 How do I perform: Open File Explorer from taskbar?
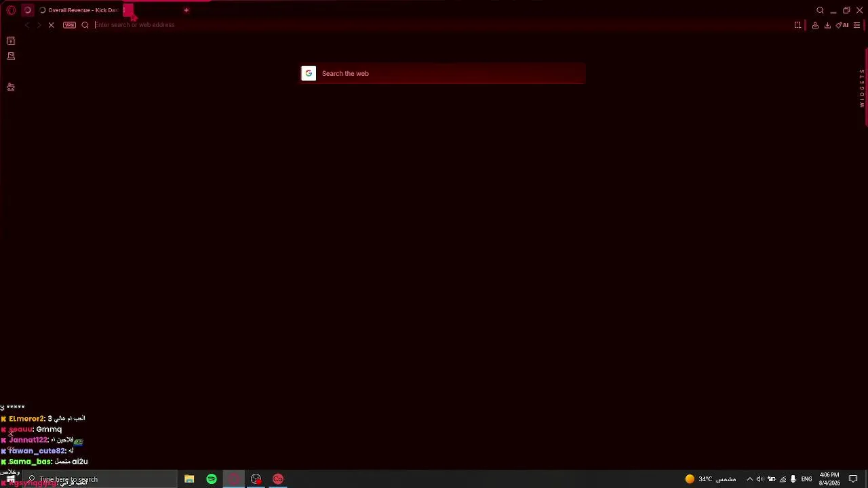[x=189, y=479]
